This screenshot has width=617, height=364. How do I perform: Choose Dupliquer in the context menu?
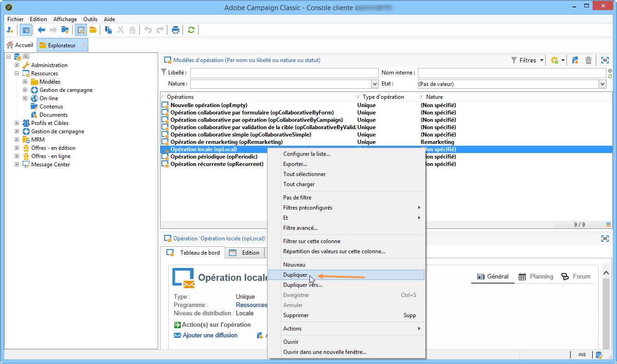295,275
